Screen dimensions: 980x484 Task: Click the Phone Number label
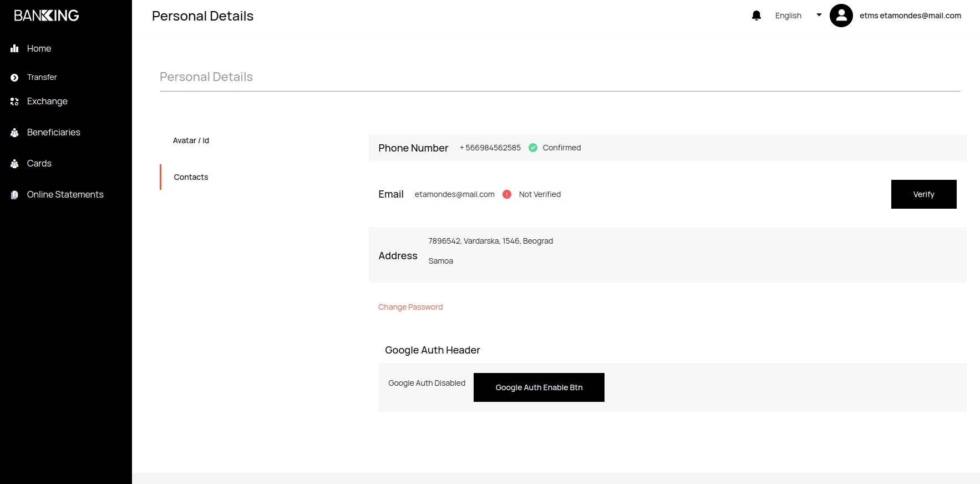pos(413,148)
